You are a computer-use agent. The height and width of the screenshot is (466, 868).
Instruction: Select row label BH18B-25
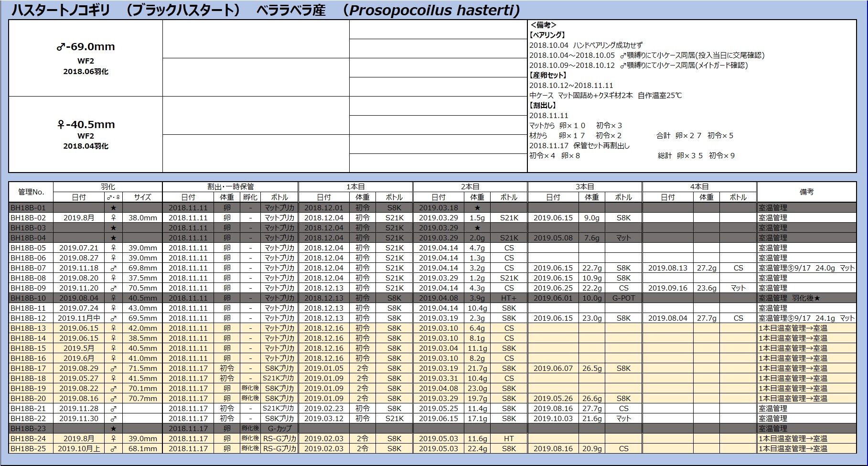pyautogui.click(x=31, y=448)
